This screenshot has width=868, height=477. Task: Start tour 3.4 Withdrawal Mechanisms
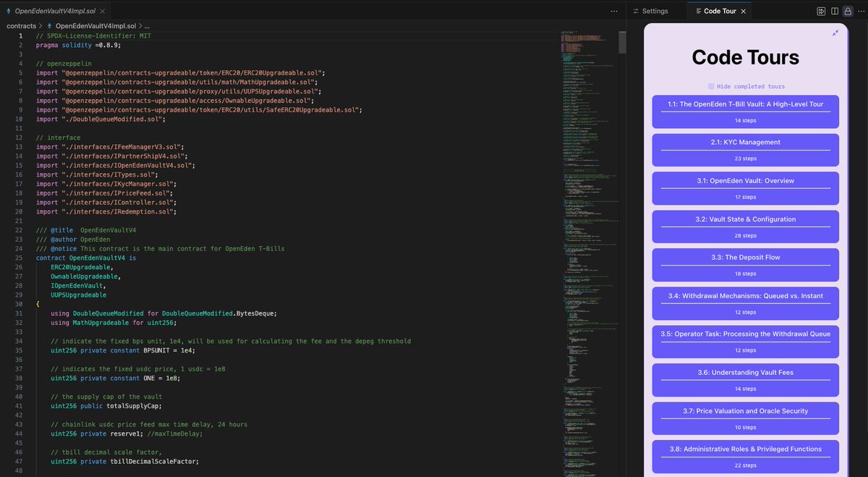click(745, 303)
